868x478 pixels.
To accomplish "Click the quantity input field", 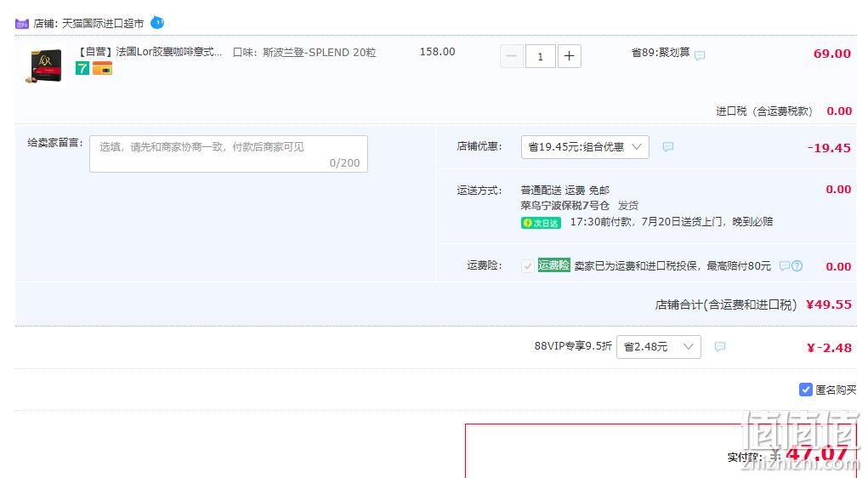I will tap(541, 56).
